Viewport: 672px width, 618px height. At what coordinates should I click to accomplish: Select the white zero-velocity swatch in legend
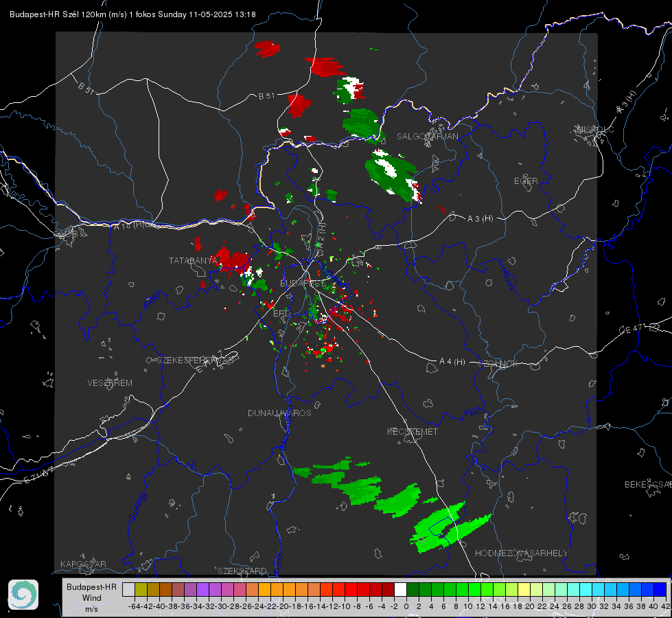(400, 590)
